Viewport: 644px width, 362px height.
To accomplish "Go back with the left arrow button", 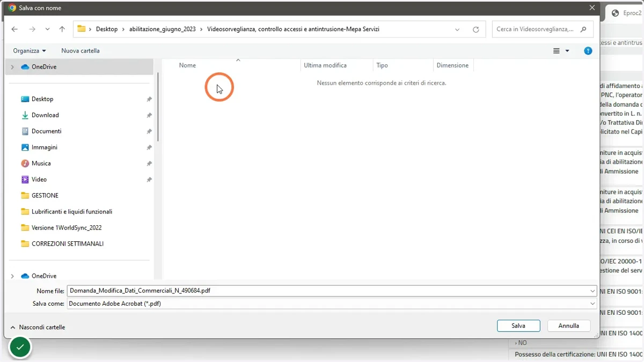I will point(14,29).
